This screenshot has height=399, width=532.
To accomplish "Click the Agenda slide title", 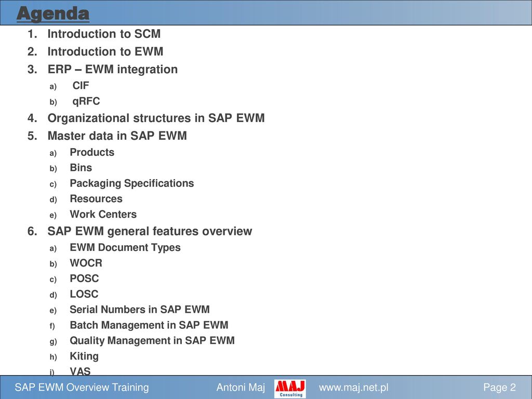I will point(53,14).
